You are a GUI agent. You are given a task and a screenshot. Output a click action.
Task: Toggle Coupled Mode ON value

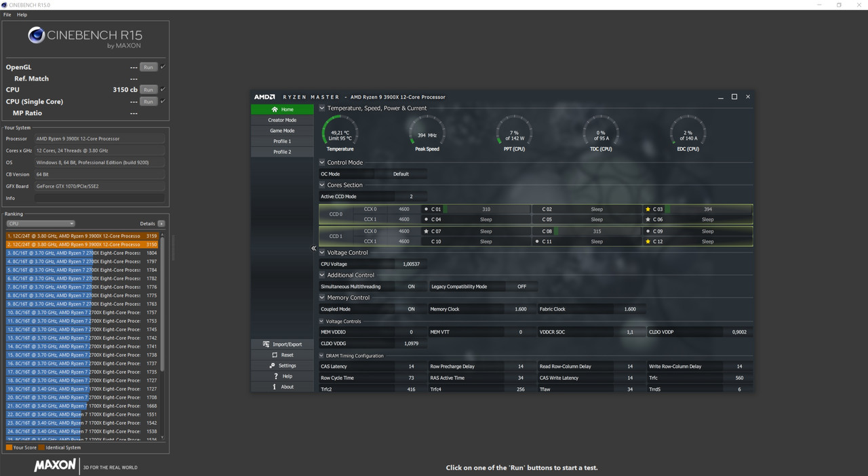click(x=411, y=309)
